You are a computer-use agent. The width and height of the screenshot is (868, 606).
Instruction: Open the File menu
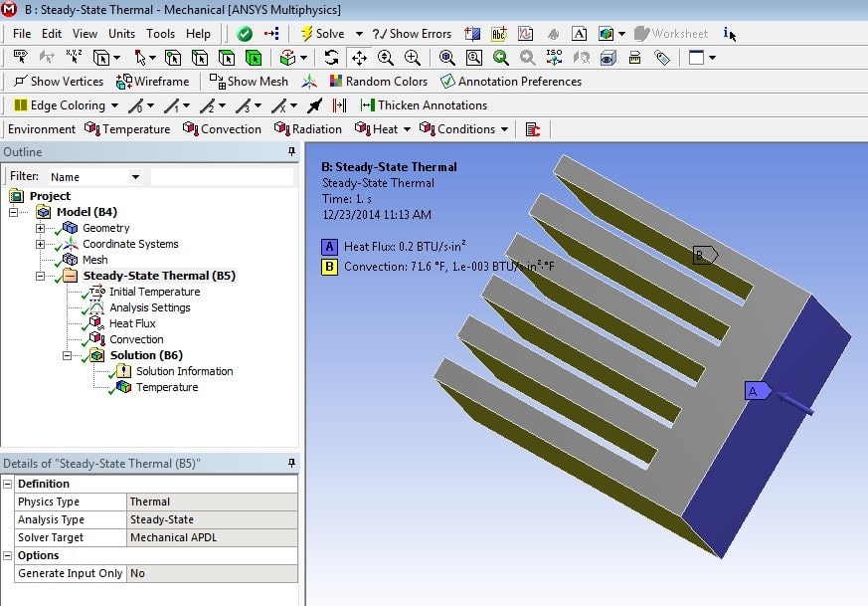tap(22, 34)
